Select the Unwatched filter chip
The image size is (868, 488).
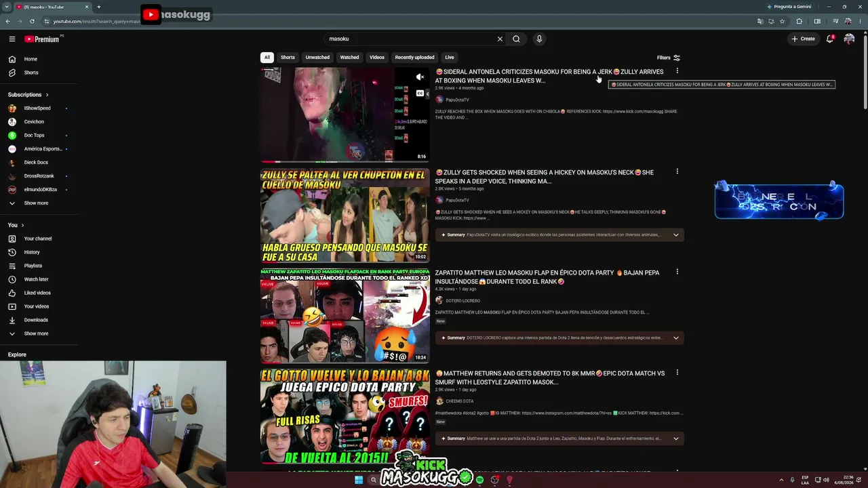(317, 58)
